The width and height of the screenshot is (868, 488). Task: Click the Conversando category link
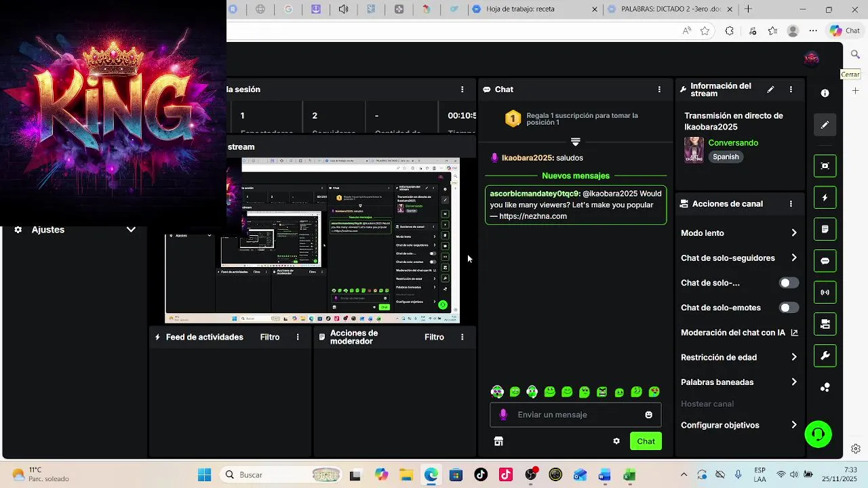click(733, 143)
